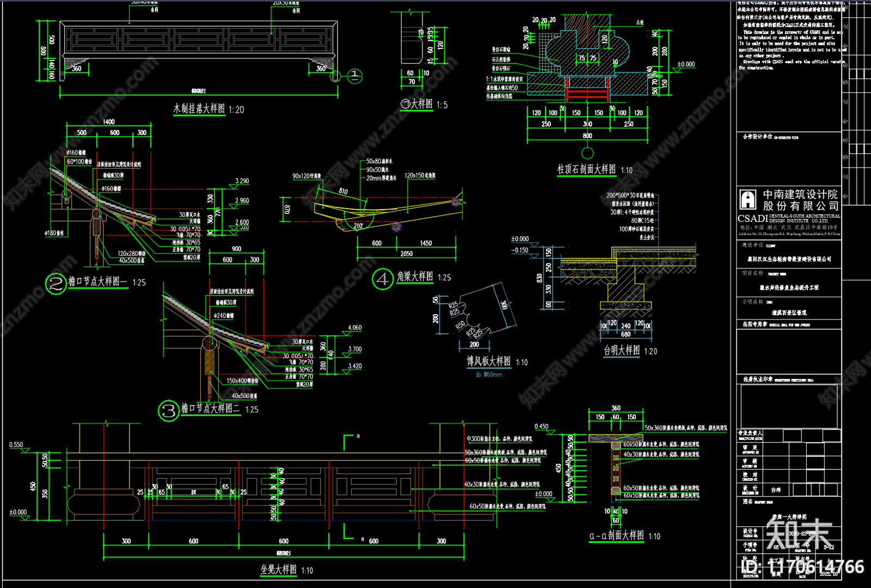Select the 中南建筑设计院 company name text
Viewport: 871px width, 588px height.
800,194
